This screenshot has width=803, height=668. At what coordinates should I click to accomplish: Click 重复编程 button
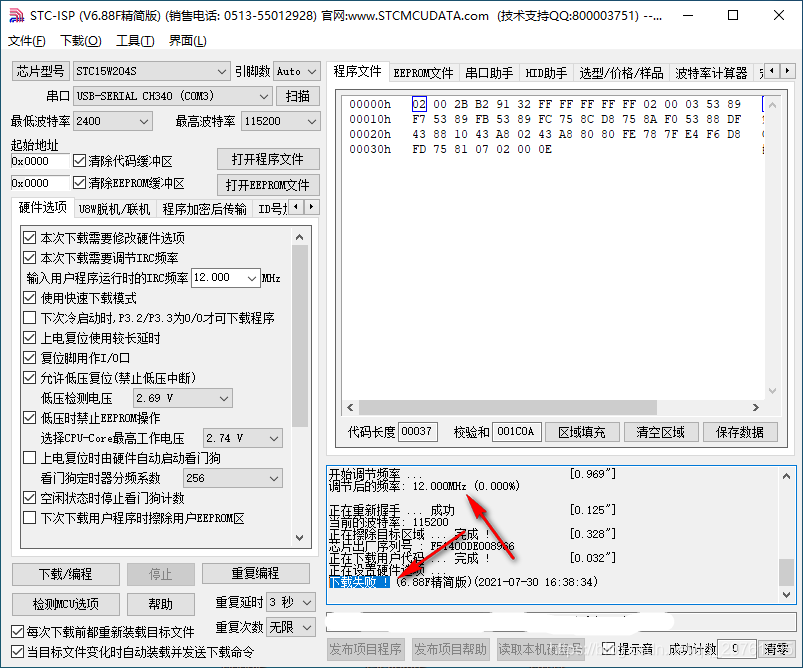pyautogui.click(x=256, y=573)
